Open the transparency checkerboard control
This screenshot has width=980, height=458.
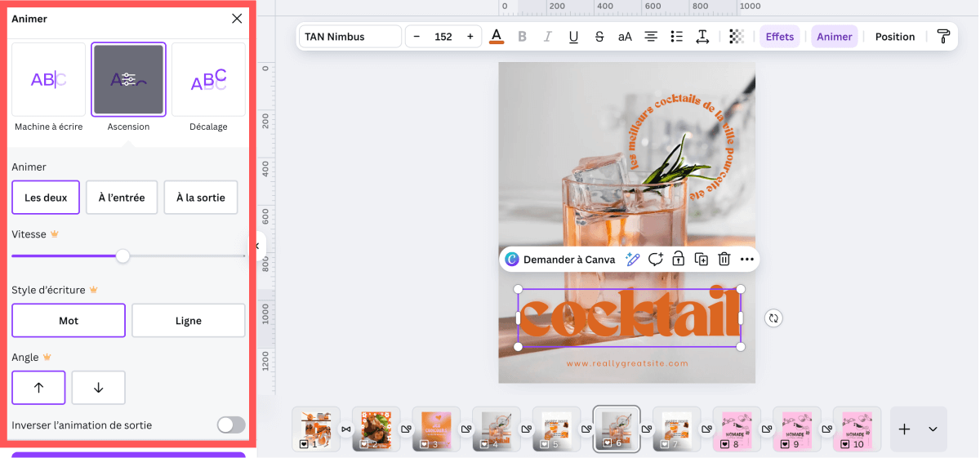pos(737,37)
